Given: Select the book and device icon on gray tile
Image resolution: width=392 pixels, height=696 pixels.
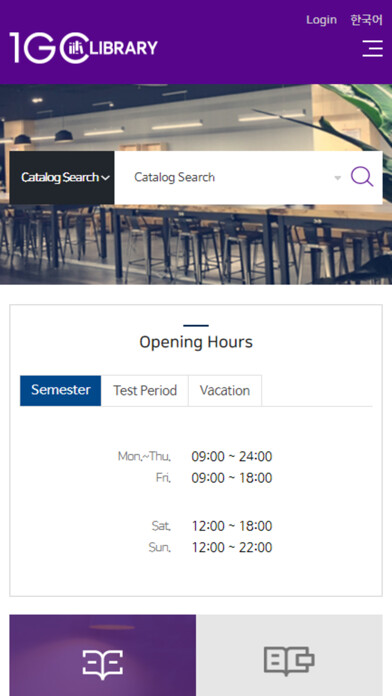Looking at the screenshot, I should [x=289, y=661].
